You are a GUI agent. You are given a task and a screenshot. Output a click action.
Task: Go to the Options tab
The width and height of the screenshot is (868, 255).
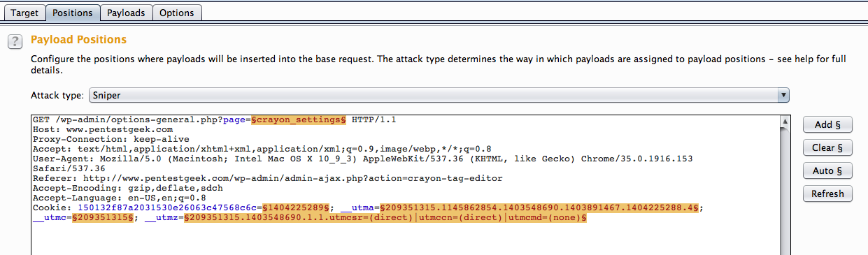pyautogui.click(x=177, y=13)
